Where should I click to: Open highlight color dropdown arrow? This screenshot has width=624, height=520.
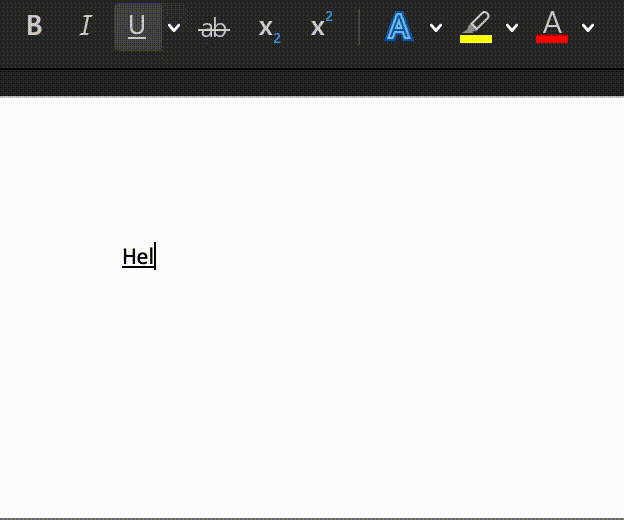click(x=512, y=27)
